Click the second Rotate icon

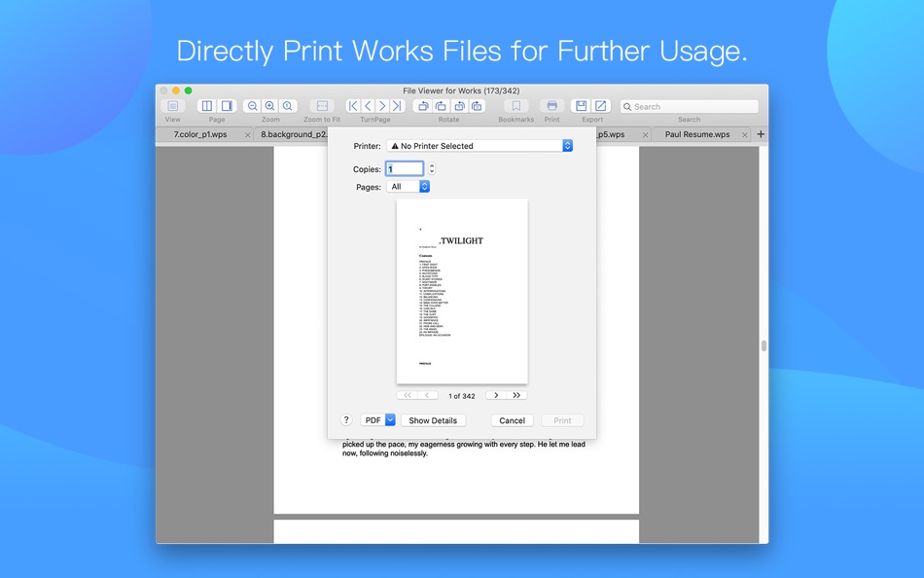click(x=441, y=106)
